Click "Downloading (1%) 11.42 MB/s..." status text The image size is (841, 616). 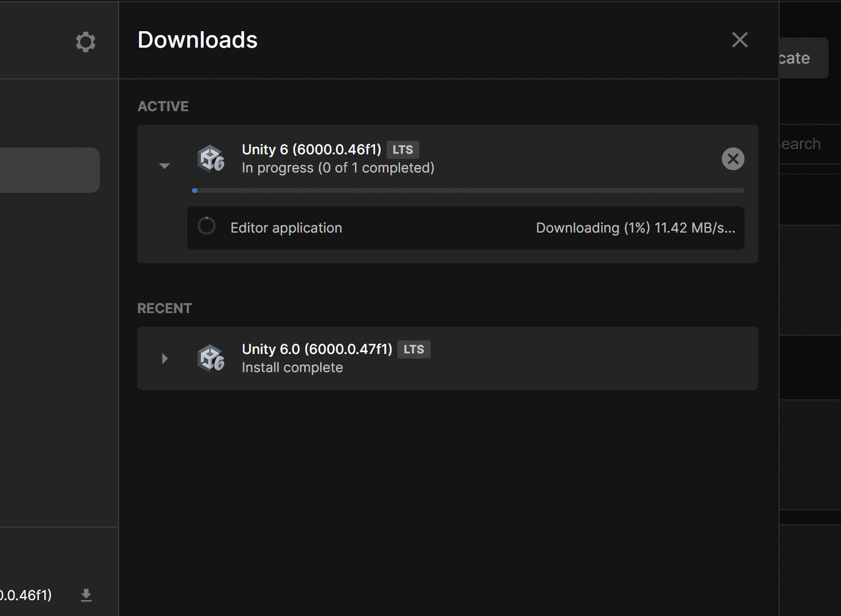(636, 228)
